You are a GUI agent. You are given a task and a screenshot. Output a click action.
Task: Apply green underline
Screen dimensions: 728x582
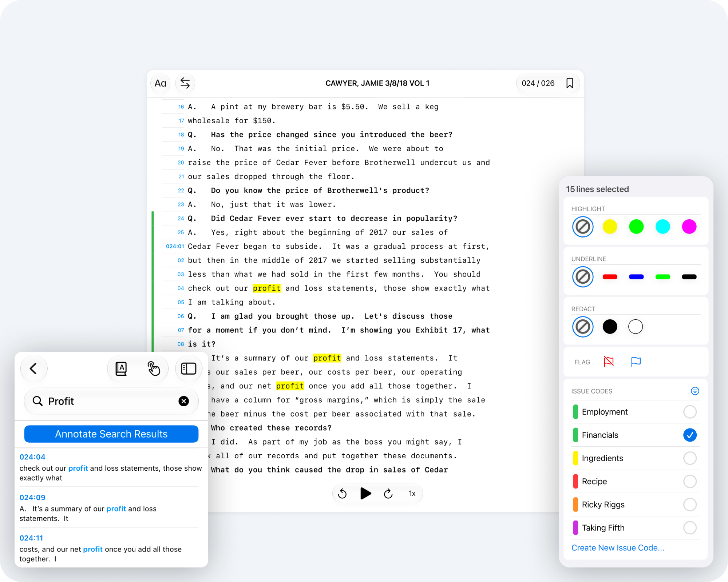(663, 277)
